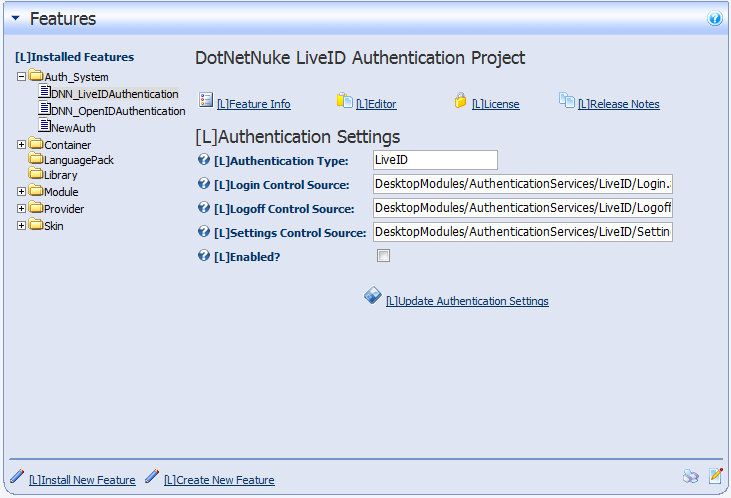Select the LanguagePack tree label
The width and height of the screenshot is (731, 498).
point(79,160)
